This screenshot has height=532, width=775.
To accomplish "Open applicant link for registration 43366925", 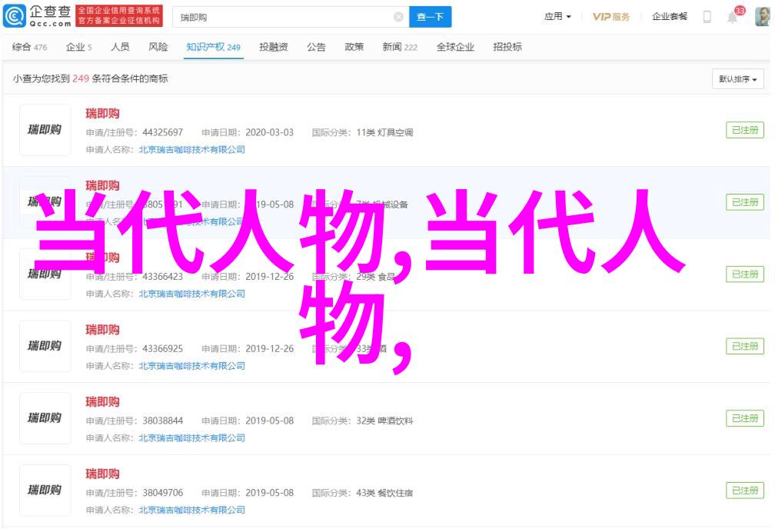I will coord(191,366).
